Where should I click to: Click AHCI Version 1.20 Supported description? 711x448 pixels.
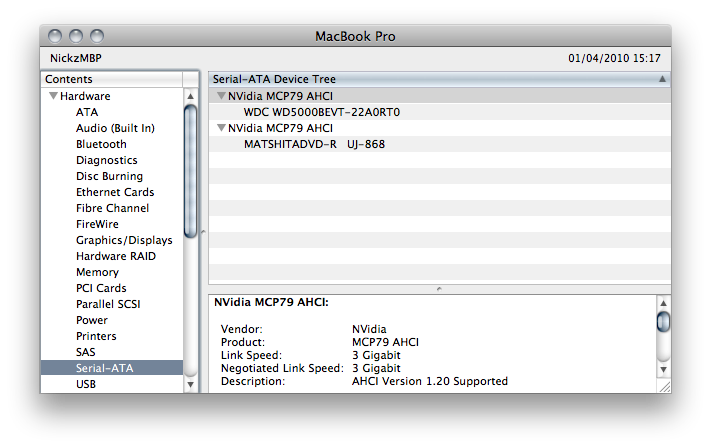[x=430, y=381]
